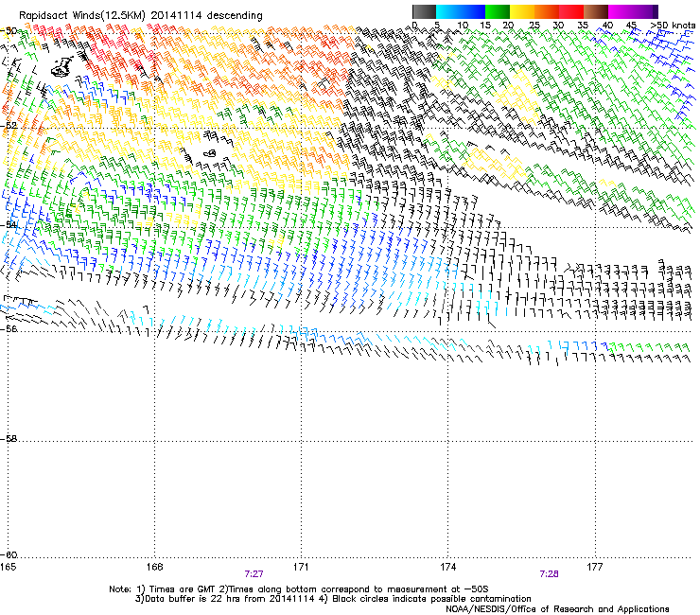Click the longitude label '165'
This screenshot has height=615, width=700.
tap(9, 567)
